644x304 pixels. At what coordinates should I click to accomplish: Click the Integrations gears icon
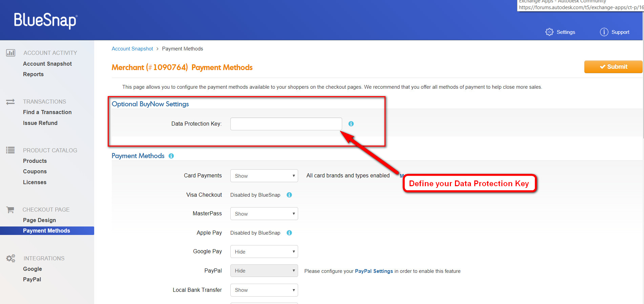[x=11, y=258]
